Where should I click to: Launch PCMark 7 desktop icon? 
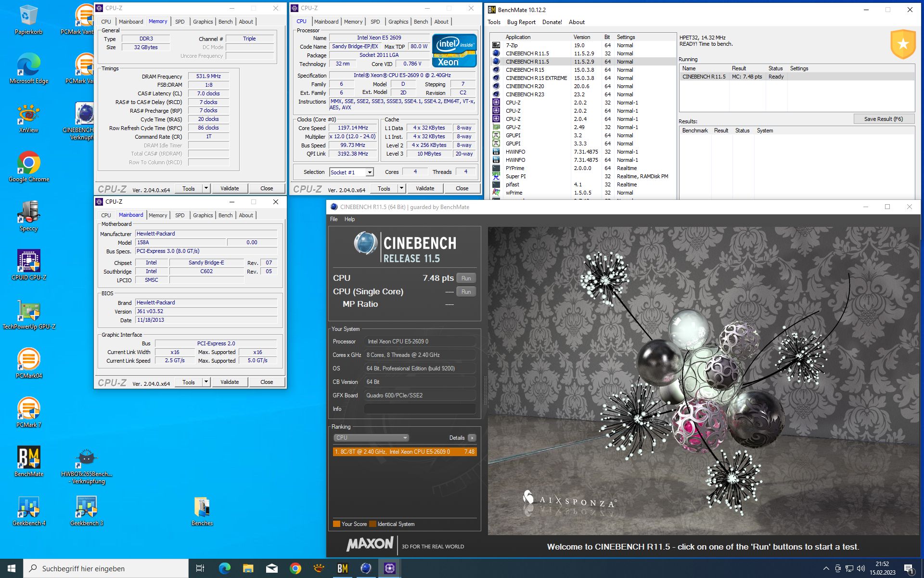[28, 413]
